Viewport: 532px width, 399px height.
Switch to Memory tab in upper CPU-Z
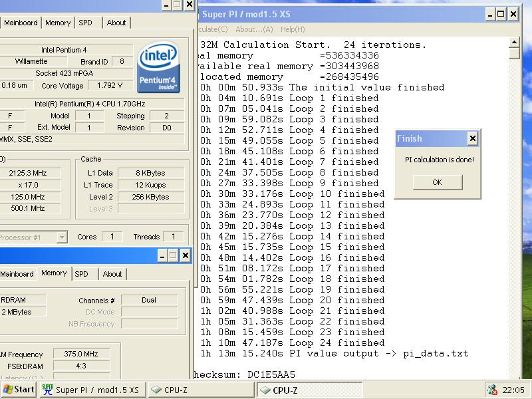point(58,23)
